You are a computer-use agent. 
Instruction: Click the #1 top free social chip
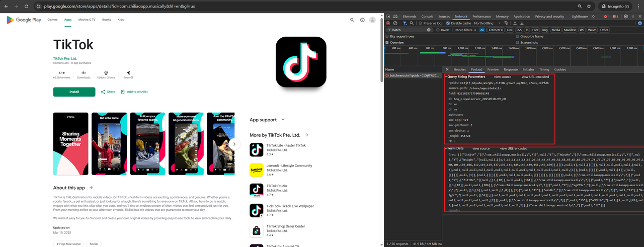pos(69,243)
